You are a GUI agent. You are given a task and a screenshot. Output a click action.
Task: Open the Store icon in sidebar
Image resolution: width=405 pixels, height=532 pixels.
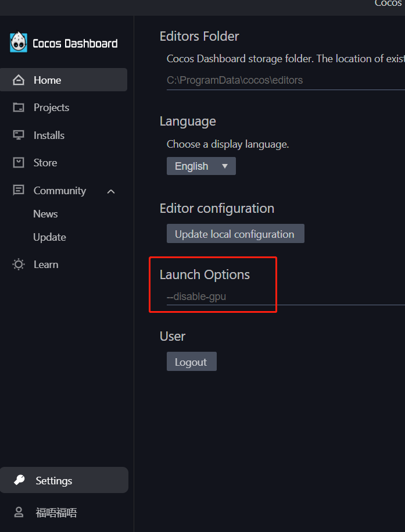pyautogui.click(x=19, y=162)
